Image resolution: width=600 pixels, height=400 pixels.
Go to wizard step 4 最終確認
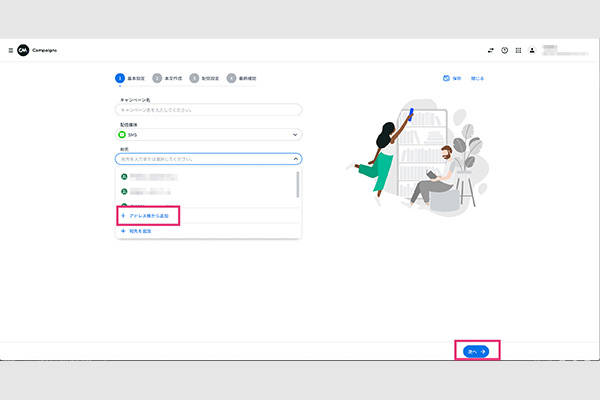click(x=241, y=78)
